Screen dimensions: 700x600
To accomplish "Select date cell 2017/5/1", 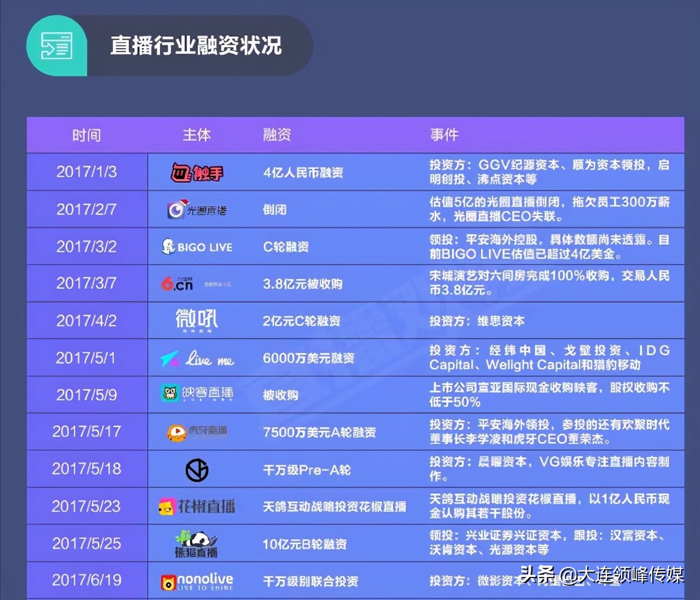I will pyautogui.click(x=86, y=358).
